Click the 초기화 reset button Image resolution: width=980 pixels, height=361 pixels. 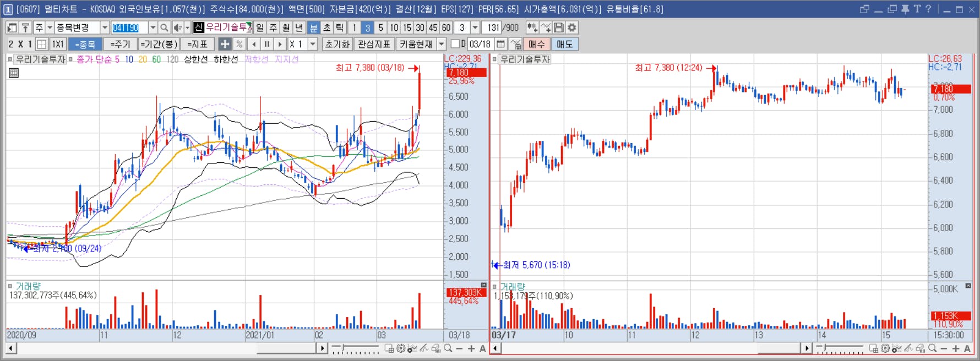337,44
